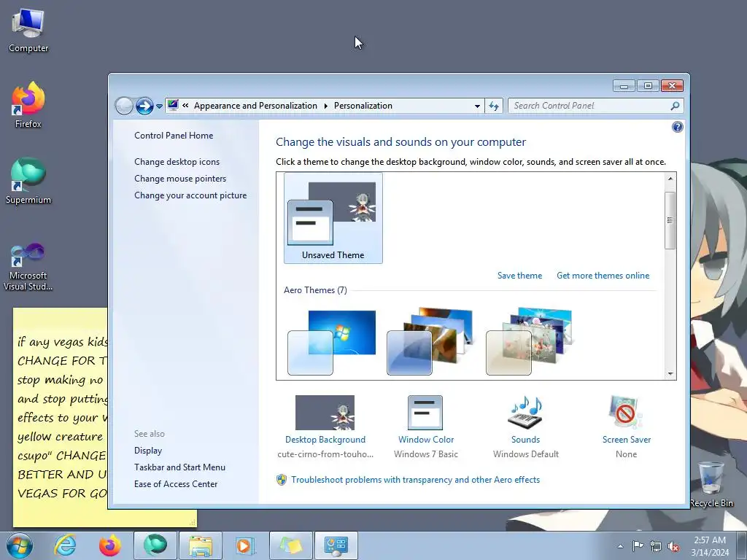The height and width of the screenshot is (560, 747).
Task: Click the yellow sticky note text
Action: (62, 417)
